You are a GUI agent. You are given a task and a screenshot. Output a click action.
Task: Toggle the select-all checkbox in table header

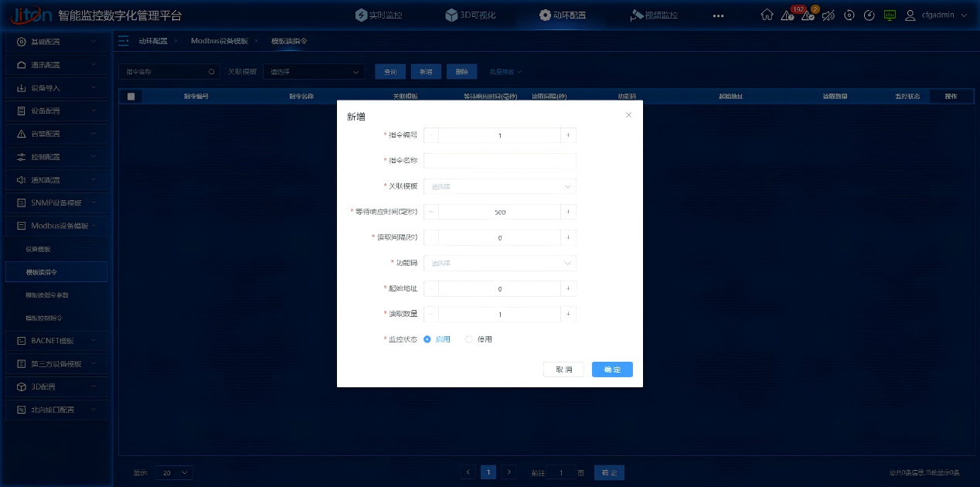coord(130,95)
